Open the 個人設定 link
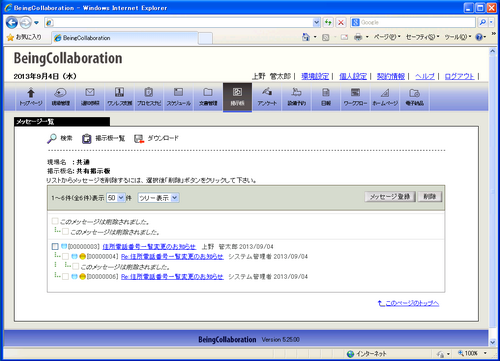Screen dimensions: 500x361 (353, 76)
